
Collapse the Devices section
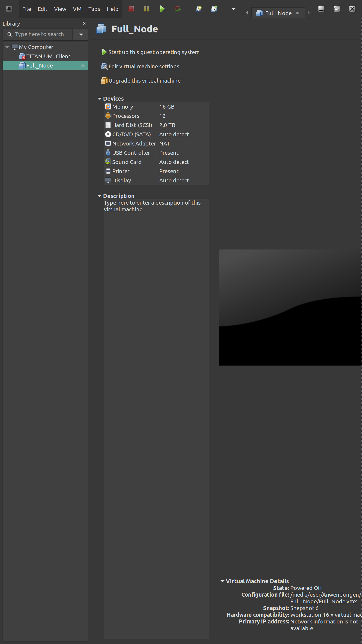(x=100, y=99)
